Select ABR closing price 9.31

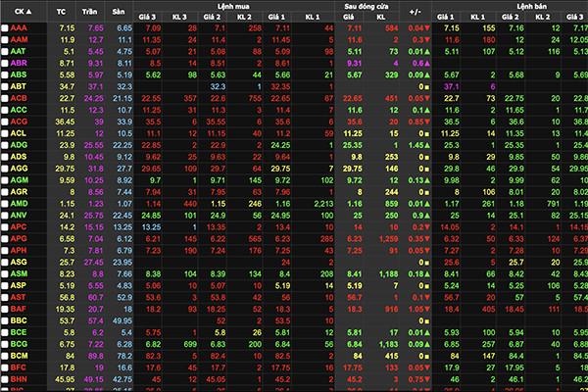click(355, 64)
